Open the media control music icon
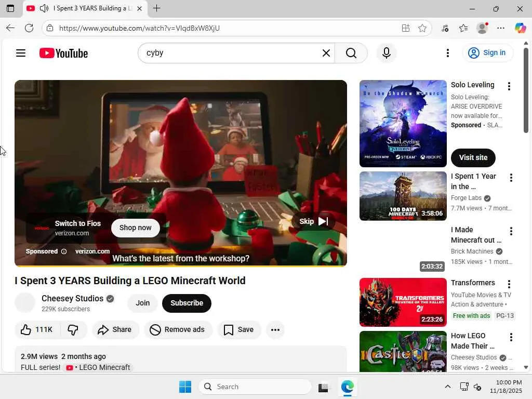This screenshot has height=399, width=532. click(445, 28)
